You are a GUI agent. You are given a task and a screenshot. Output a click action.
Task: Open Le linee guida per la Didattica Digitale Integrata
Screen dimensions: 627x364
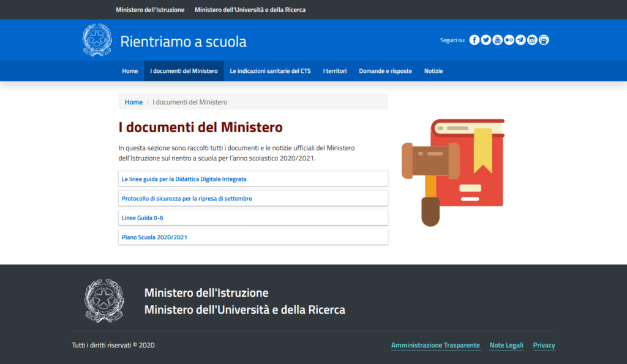(x=253, y=179)
